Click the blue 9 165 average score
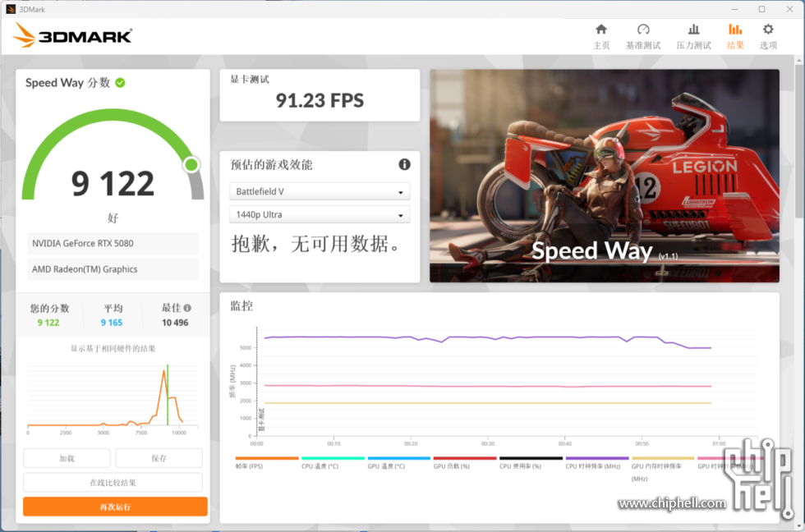The width and height of the screenshot is (805, 532). click(x=112, y=323)
